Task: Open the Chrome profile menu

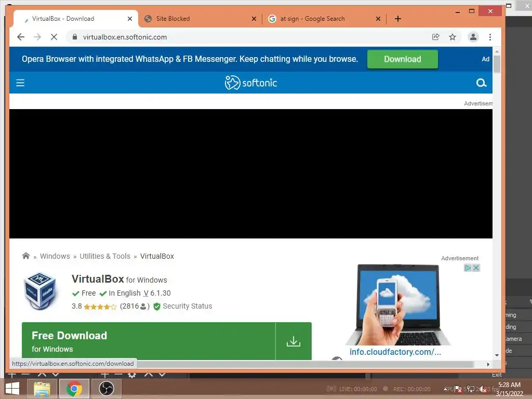Action: point(473,37)
